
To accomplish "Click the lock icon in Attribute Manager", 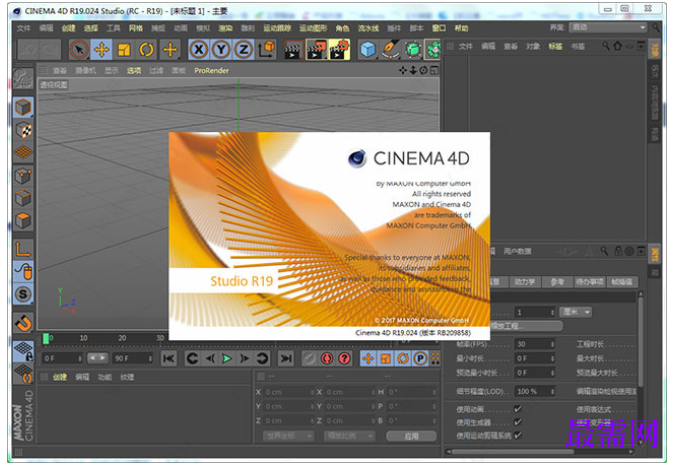I will [x=618, y=251].
